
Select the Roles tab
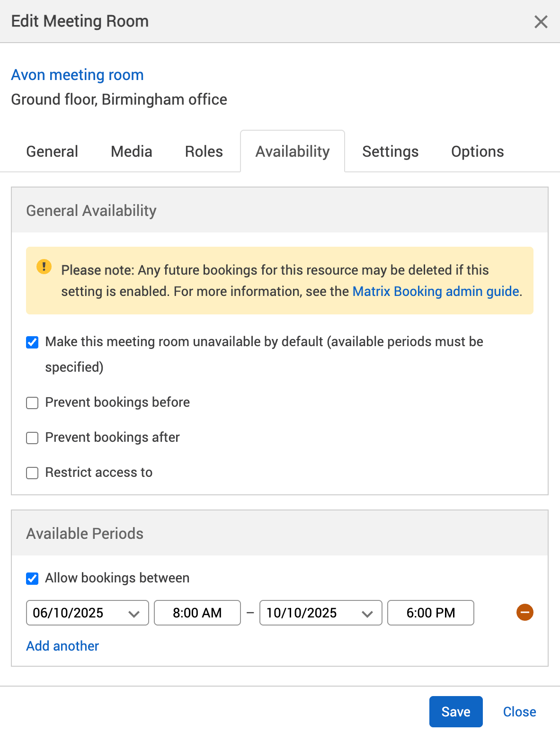pyautogui.click(x=204, y=151)
